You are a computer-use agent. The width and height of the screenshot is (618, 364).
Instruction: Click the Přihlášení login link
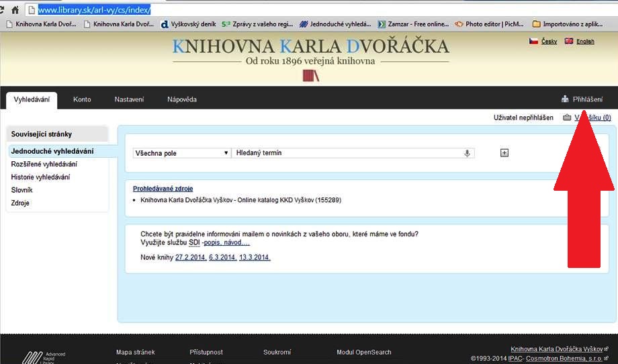587,99
